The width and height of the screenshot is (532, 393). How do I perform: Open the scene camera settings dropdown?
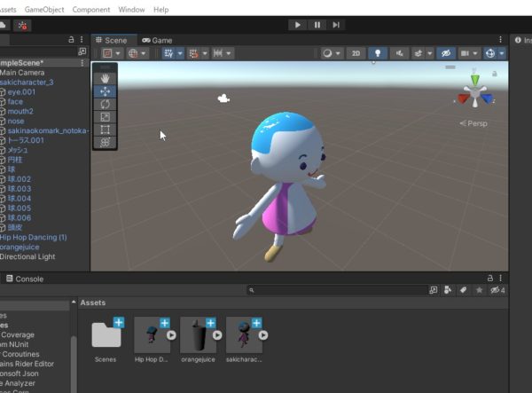pos(467,53)
